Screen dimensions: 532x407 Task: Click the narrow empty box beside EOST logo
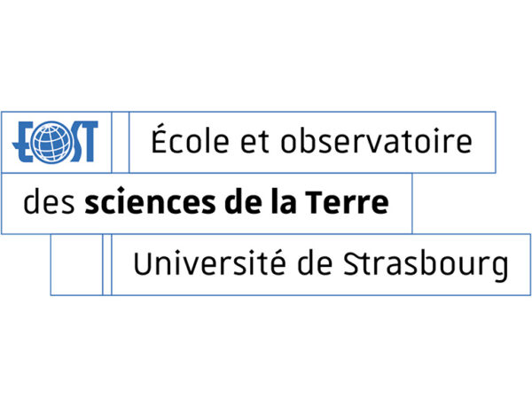[x=121, y=142]
